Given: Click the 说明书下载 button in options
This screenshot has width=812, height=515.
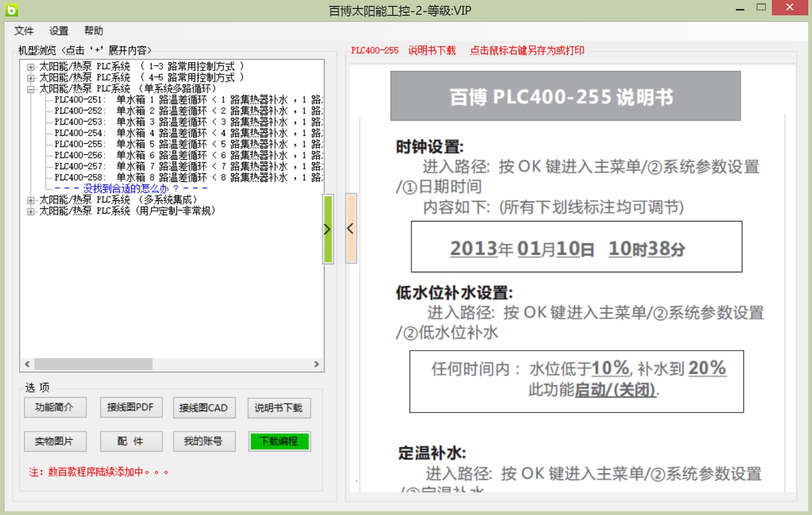Looking at the screenshot, I should [279, 408].
